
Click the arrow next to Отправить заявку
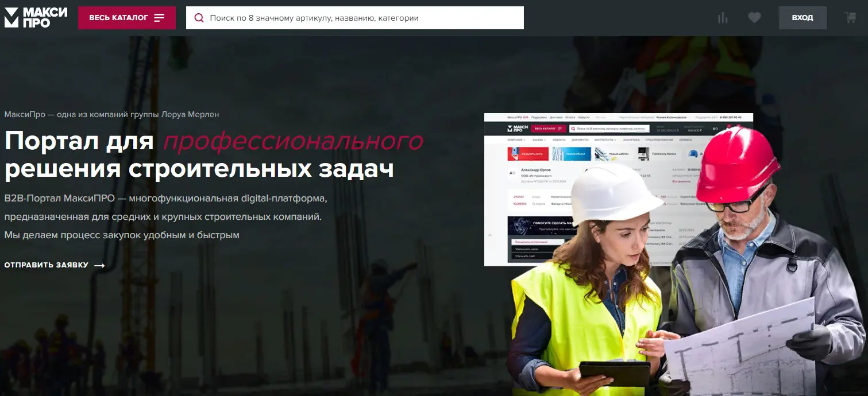tap(99, 265)
